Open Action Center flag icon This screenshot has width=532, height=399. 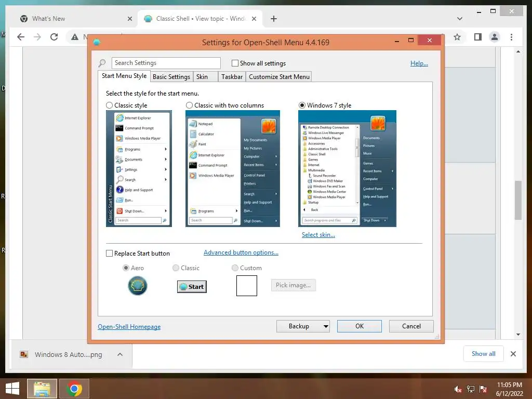coord(483,389)
